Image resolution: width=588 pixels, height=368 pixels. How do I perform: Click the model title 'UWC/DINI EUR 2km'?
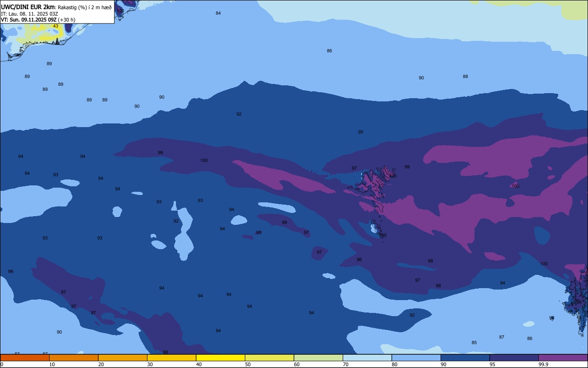(x=28, y=7)
